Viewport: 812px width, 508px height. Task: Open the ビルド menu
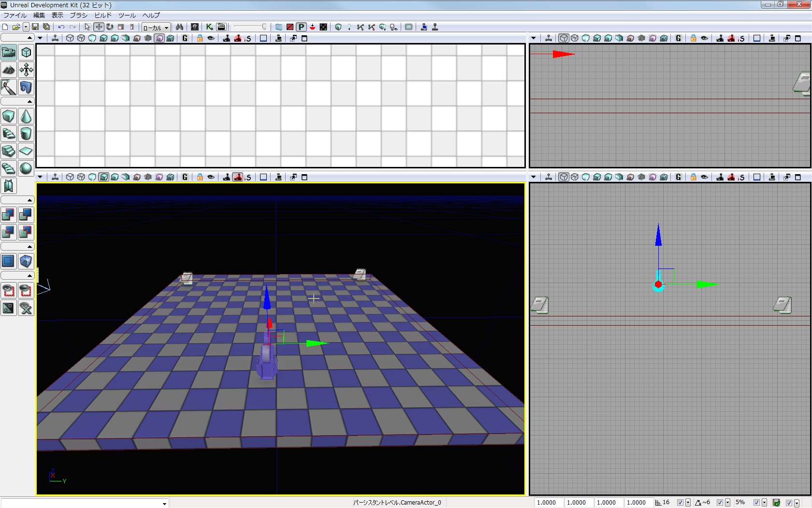(x=103, y=15)
